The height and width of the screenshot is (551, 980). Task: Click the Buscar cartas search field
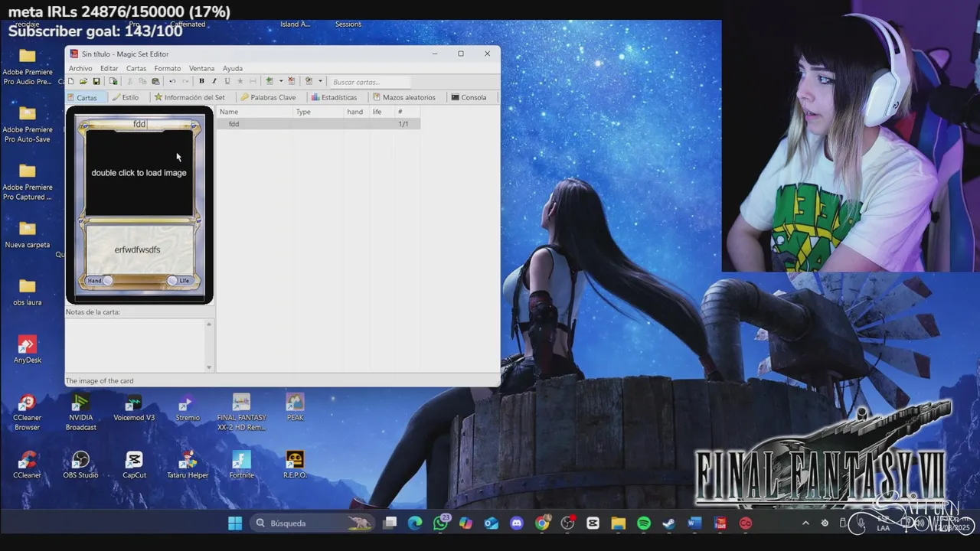click(371, 82)
